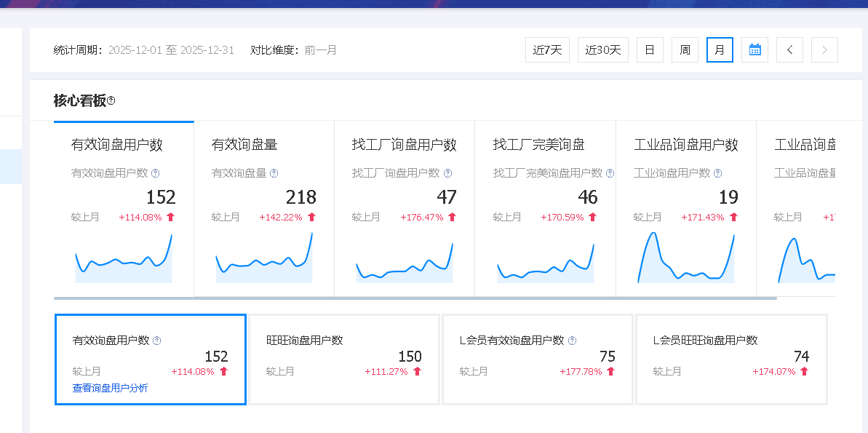The width and height of the screenshot is (868, 433).
Task: Select 近30天 time range
Action: pos(603,49)
